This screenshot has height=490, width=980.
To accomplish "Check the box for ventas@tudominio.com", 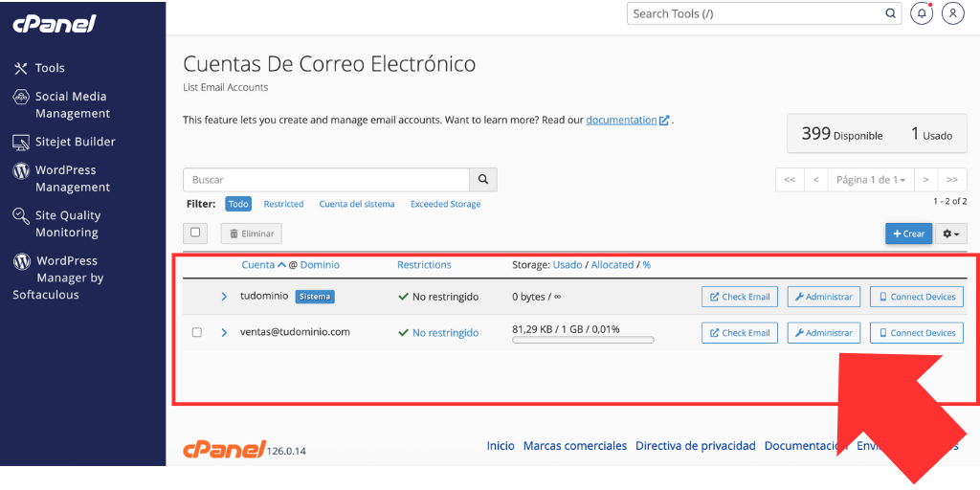I will click(x=197, y=333).
